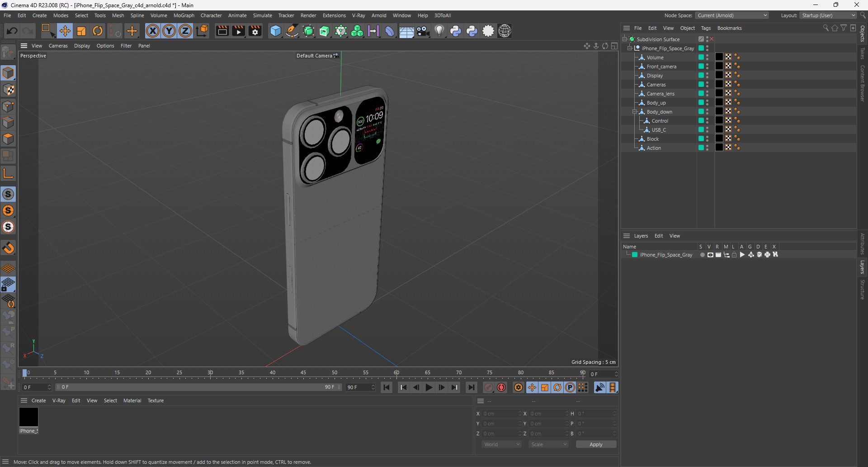Toggle layer lock for iPhone_Flip_Space_Gray
This screenshot has width=868, height=467.
point(734,255)
